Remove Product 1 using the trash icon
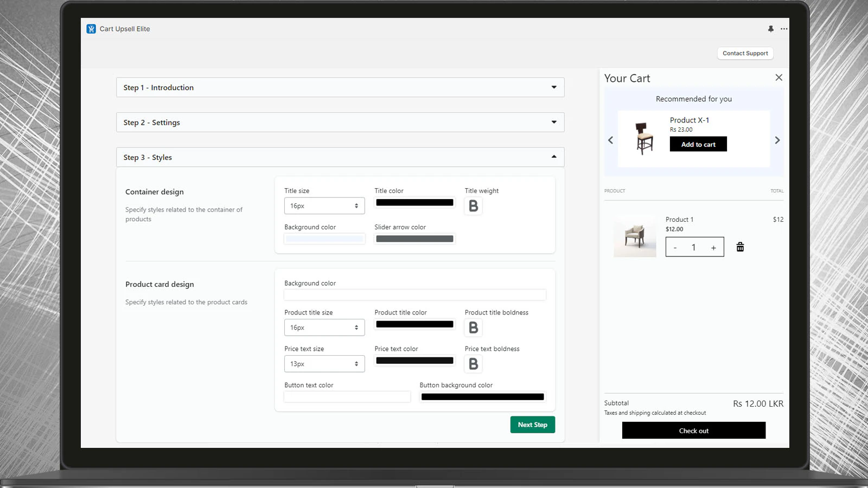The image size is (868, 488). tap(740, 247)
